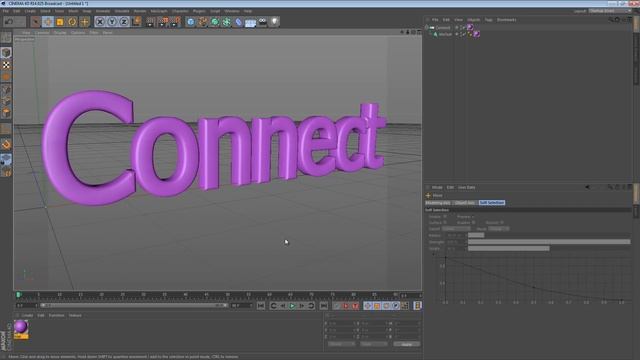Image resolution: width=640 pixels, height=360 pixels.
Task: Click the Render View clapperboard icon
Action: point(151,22)
